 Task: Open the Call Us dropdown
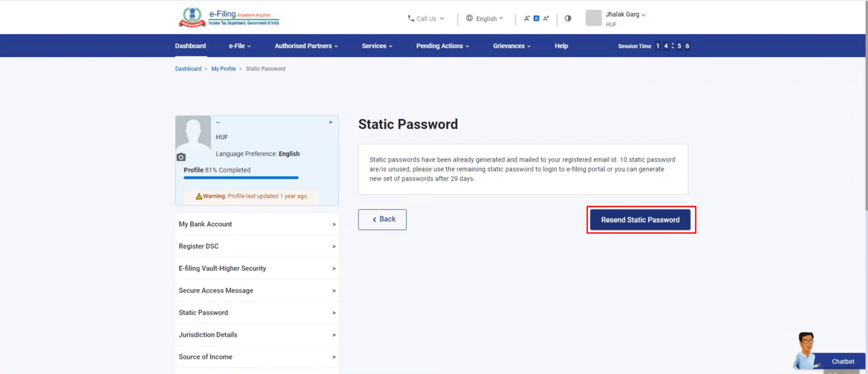point(426,19)
